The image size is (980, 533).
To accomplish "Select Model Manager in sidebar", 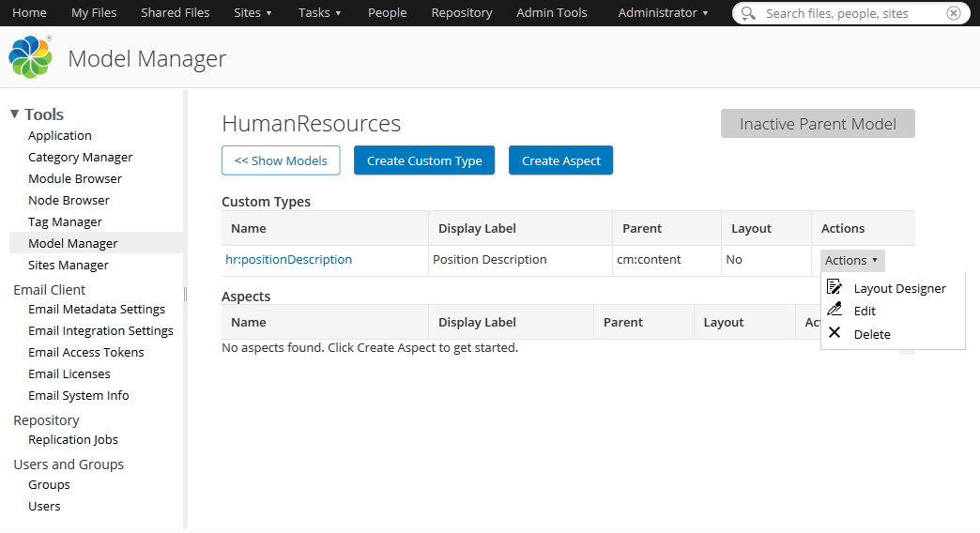I will tap(97, 243).
